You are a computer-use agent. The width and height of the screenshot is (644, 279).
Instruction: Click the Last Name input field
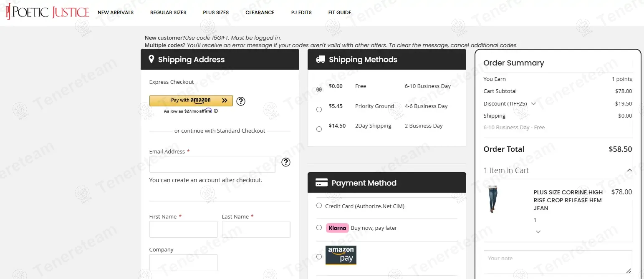click(x=256, y=229)
